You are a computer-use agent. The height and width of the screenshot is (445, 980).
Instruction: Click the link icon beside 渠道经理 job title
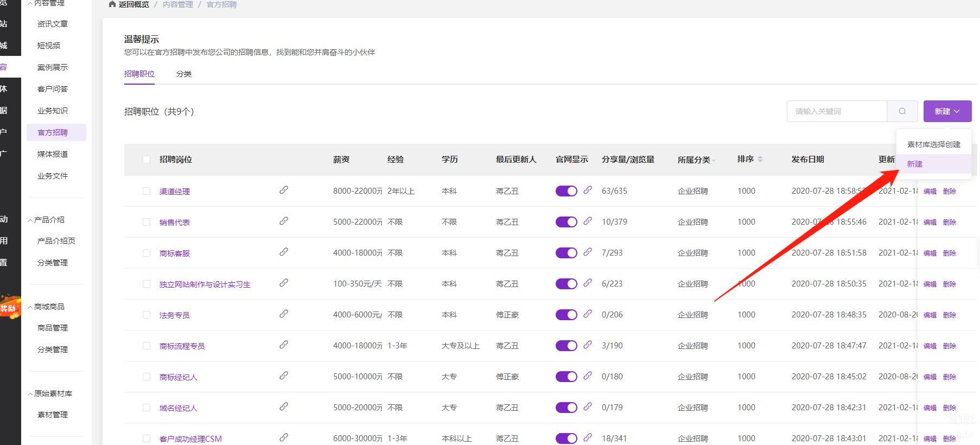point(283,190)
